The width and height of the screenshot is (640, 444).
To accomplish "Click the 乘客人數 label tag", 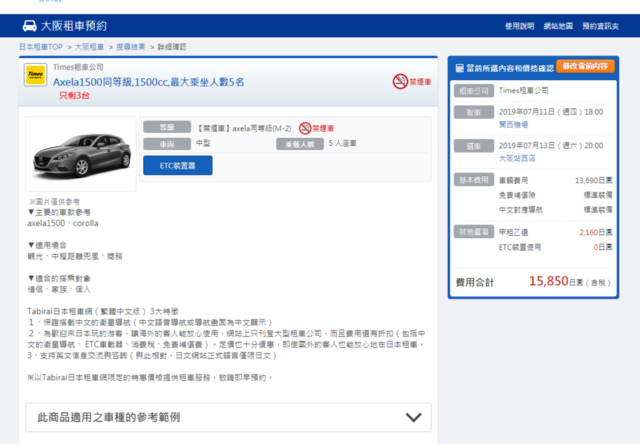I will [300, 144].
